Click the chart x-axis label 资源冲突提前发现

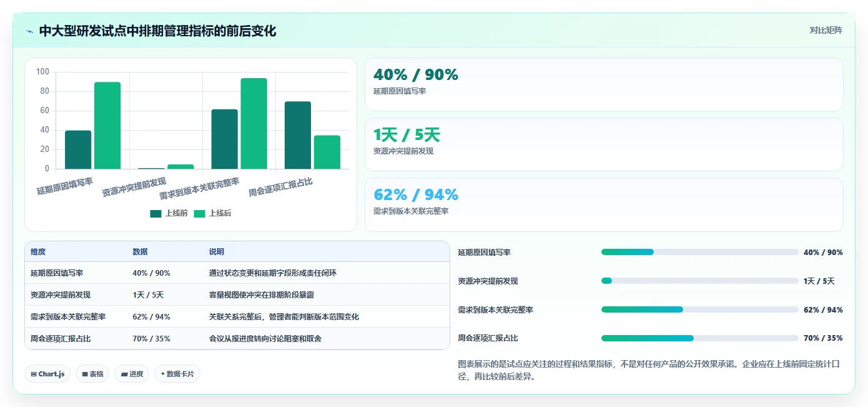click(134, 187)
